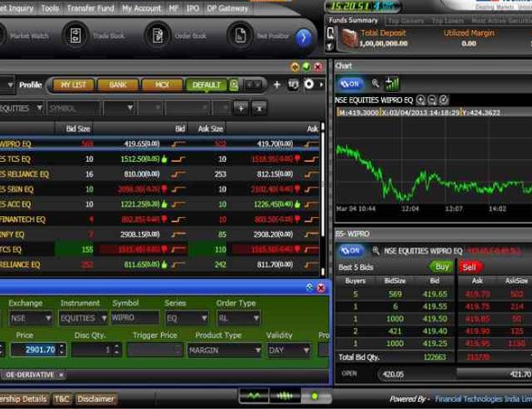
Task: Open the My Account menu
Action: click(142, 8)
